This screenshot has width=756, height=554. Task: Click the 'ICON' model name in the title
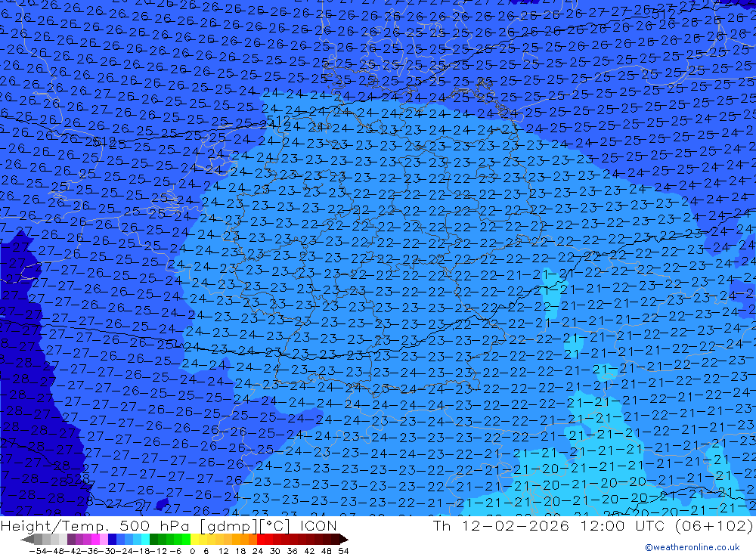coord(318,525)
